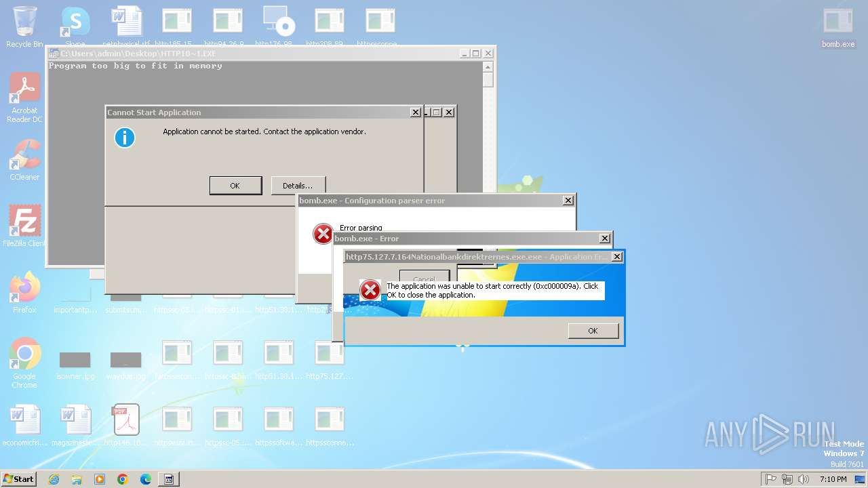
Task: Select the http176.98 installer disc icon
Action: pos(279,27)
